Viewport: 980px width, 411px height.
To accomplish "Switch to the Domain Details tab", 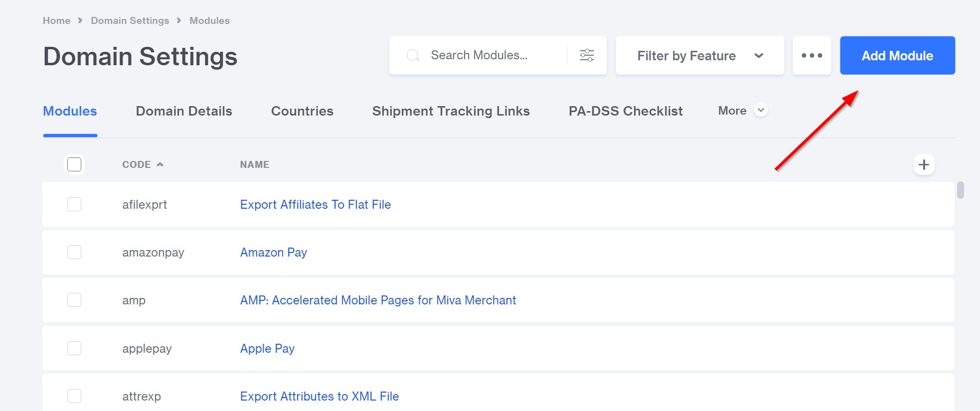I will tap(184, 111).
